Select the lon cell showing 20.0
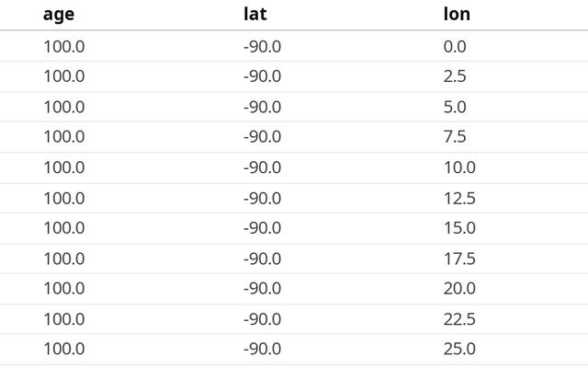The width and height of the screenshot is (588, 368). 458,289
